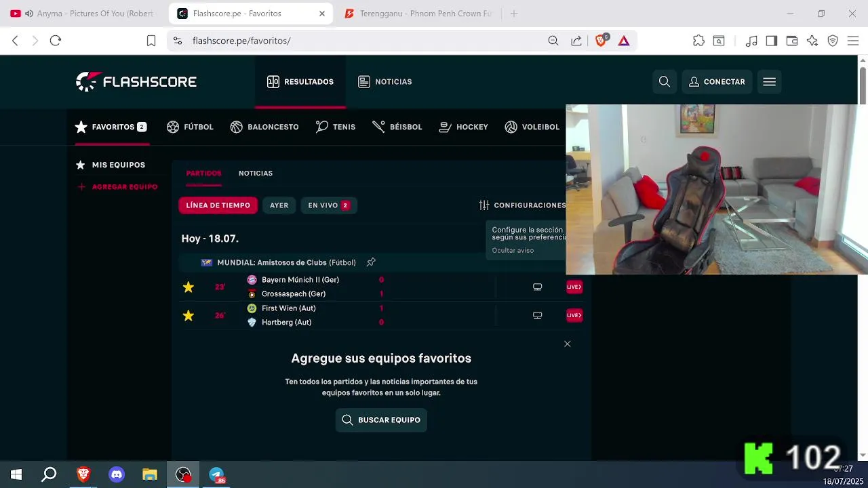Switch to the Terengganu - Phnom Penh browser tab
The width and height of the screenshot is (868, 488).
coord(417,14)
